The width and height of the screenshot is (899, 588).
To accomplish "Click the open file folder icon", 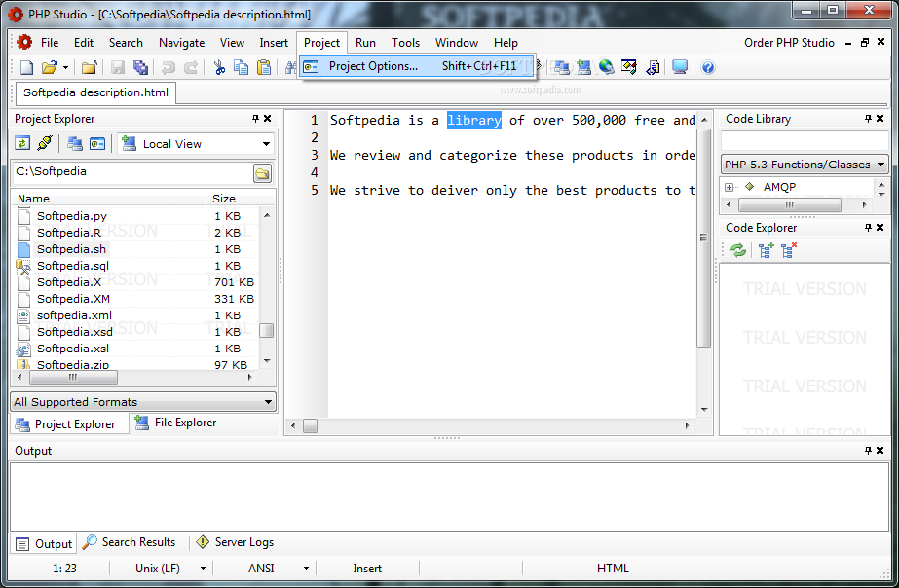I will (50, 67).
